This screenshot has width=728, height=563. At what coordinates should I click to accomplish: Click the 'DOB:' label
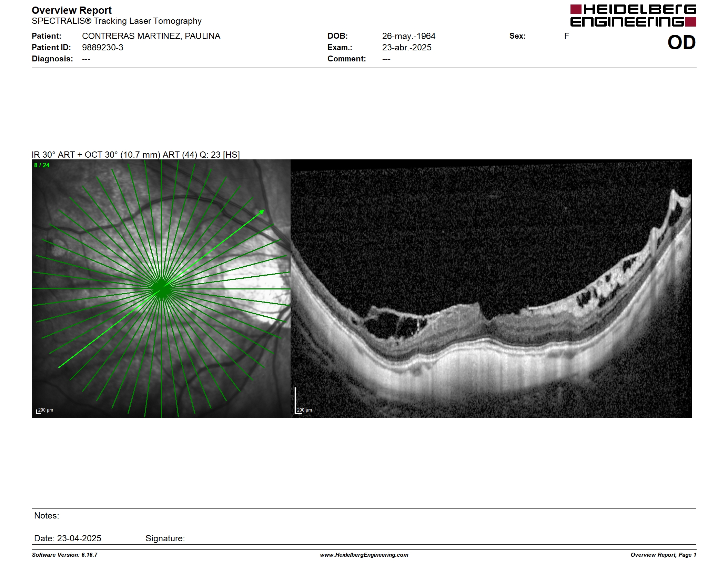[337, 36]
